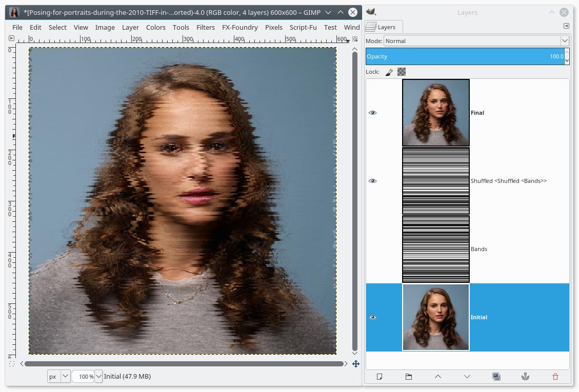
Task: Raise the selected layer with up arrow
Action: click(x=437, y=377)
